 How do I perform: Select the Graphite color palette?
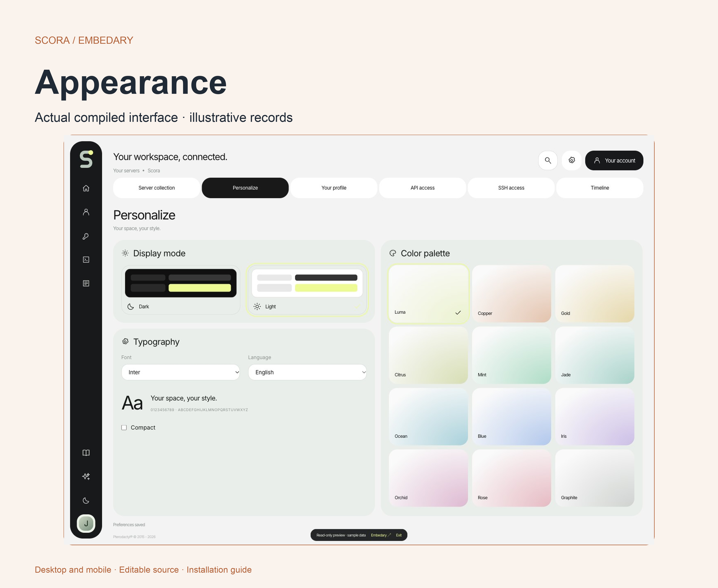[x=595, y=478]
